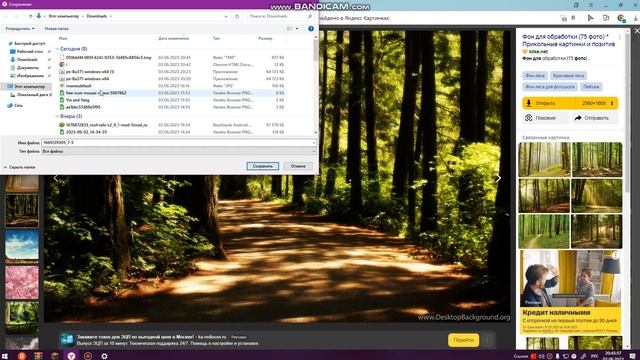The height and width of the screenshot is (360, 640).
Task: Click the browser downloads arrow icon
Action: click(636, 18)
